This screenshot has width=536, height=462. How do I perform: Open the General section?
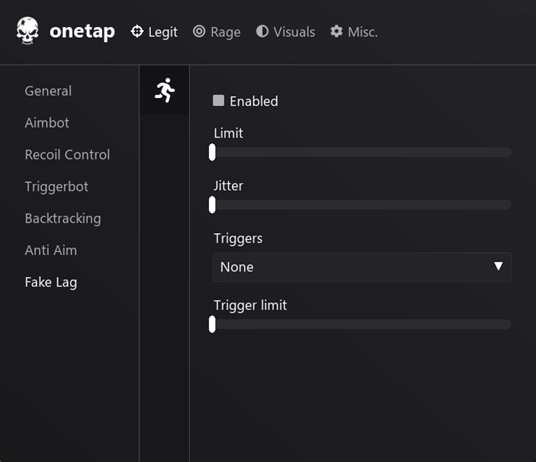(48, 91)
